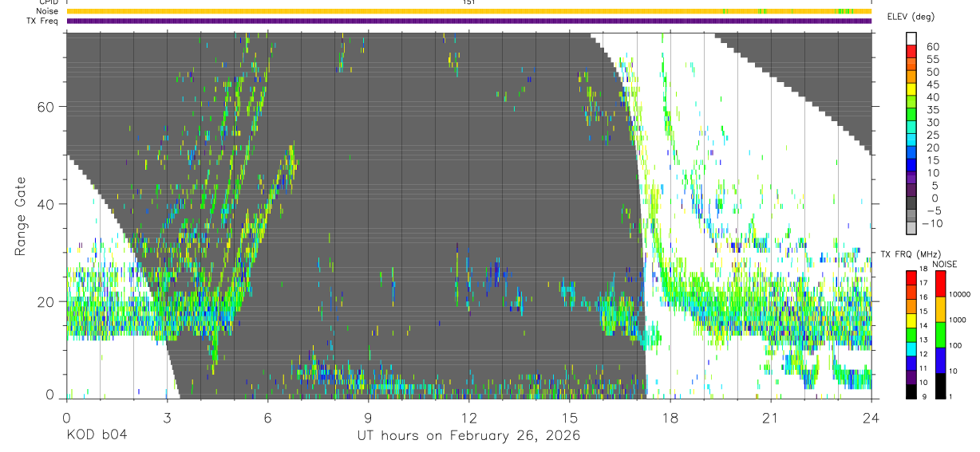Click the purple TX Freq strip at top
Screen dimensions: 980x452
(x=469, y=21)
